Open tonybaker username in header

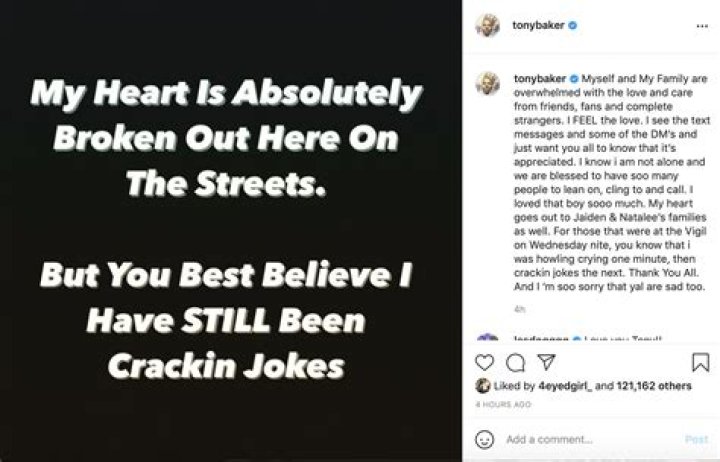pos(538,25)
